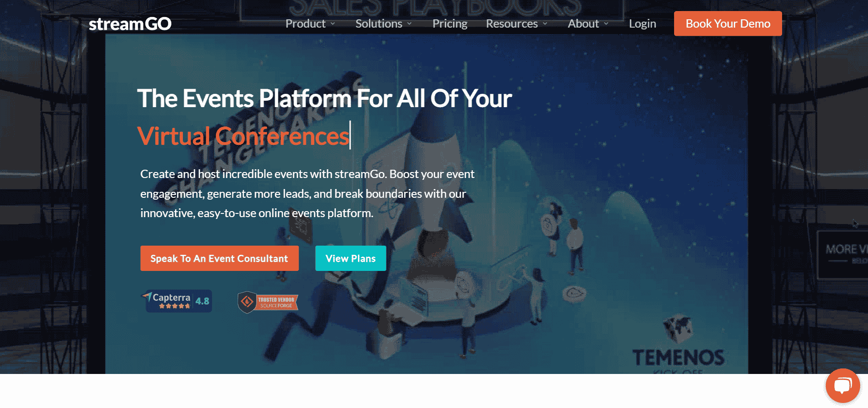
Task: Click the SourceForge Trusted Vendor badge
Action: click(268, 302)
